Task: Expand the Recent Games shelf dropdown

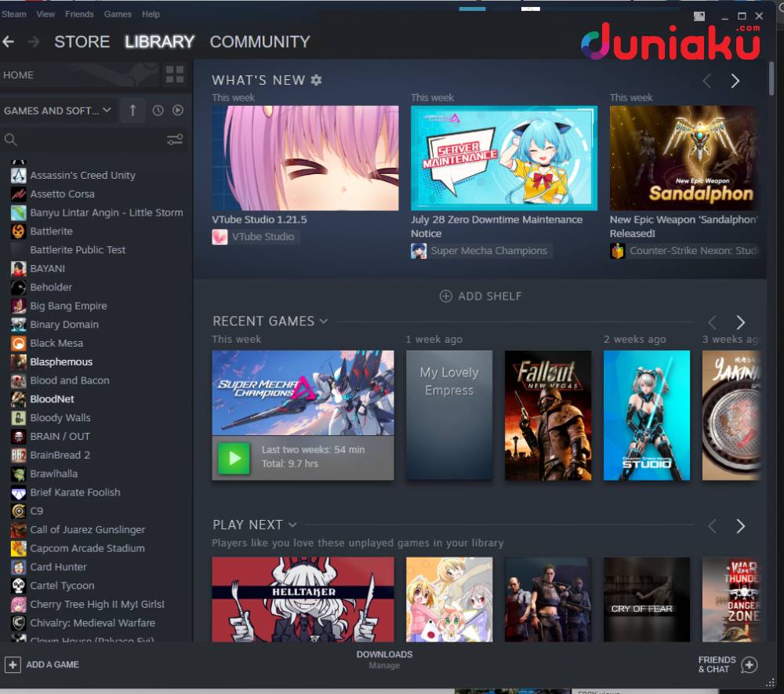Action: pyautogui.click(x=324, y=321)
